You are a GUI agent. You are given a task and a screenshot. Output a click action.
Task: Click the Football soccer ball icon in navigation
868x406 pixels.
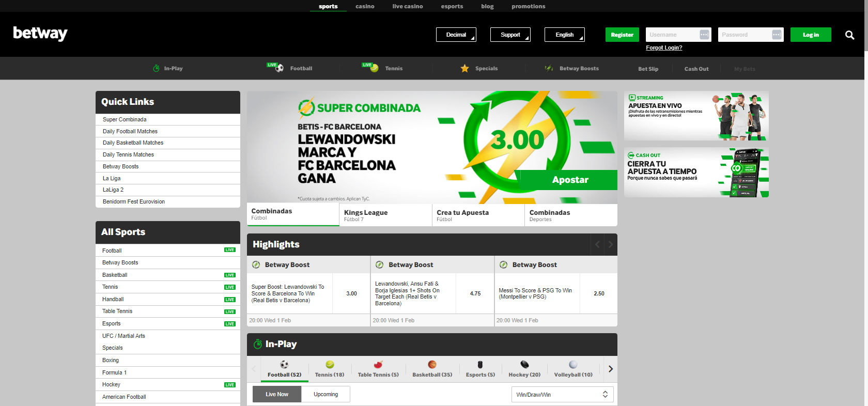click(280, 68)
